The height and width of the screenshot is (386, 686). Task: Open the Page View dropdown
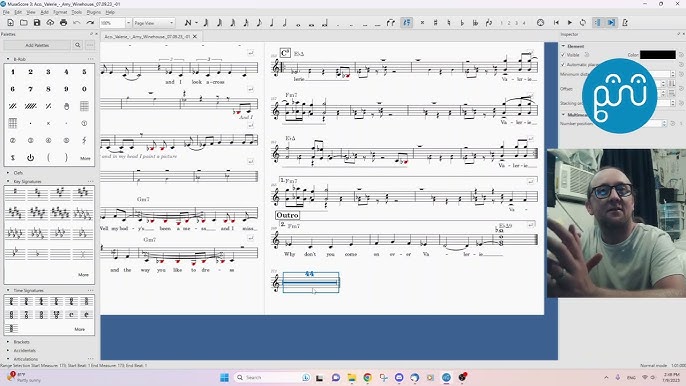[x=154, y=23]
